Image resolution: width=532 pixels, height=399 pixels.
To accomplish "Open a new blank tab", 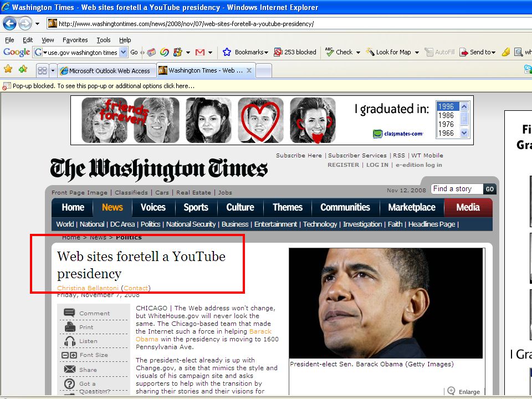I will point(264,70).
